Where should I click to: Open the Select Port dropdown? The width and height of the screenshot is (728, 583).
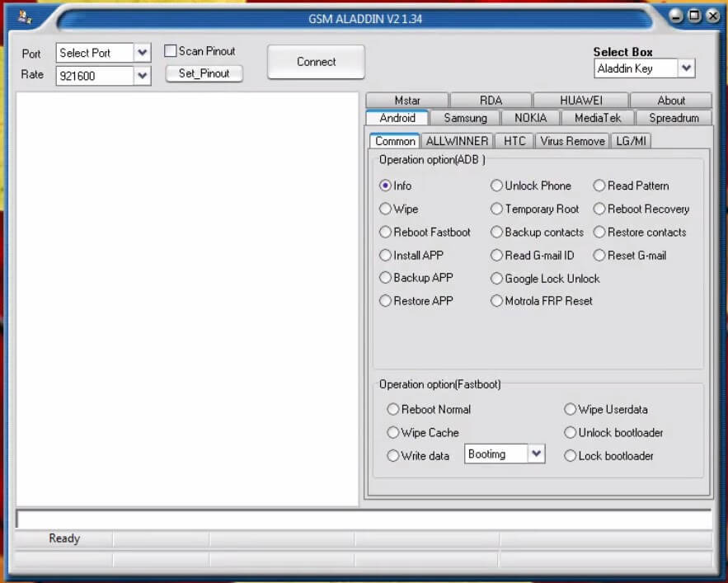pos(142,52)
